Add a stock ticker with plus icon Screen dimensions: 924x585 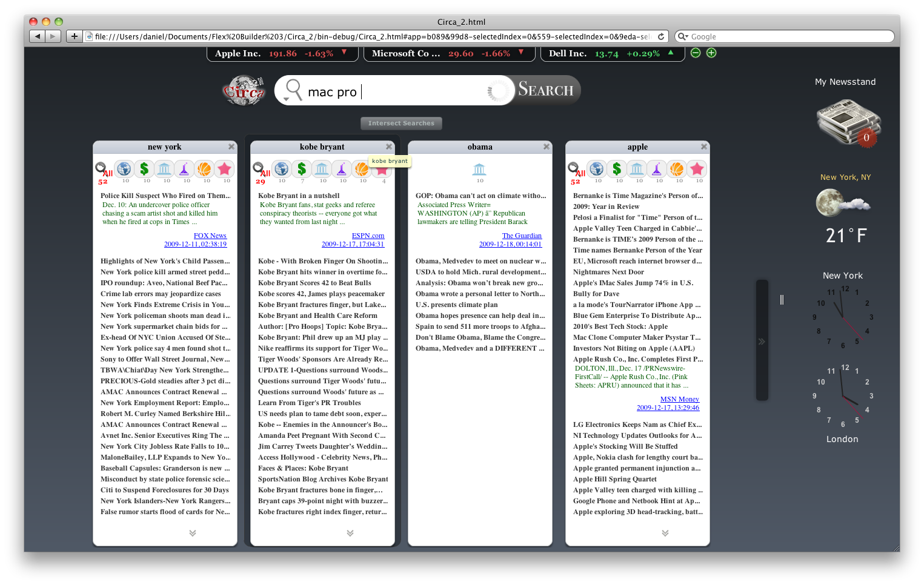pos(711,53)
